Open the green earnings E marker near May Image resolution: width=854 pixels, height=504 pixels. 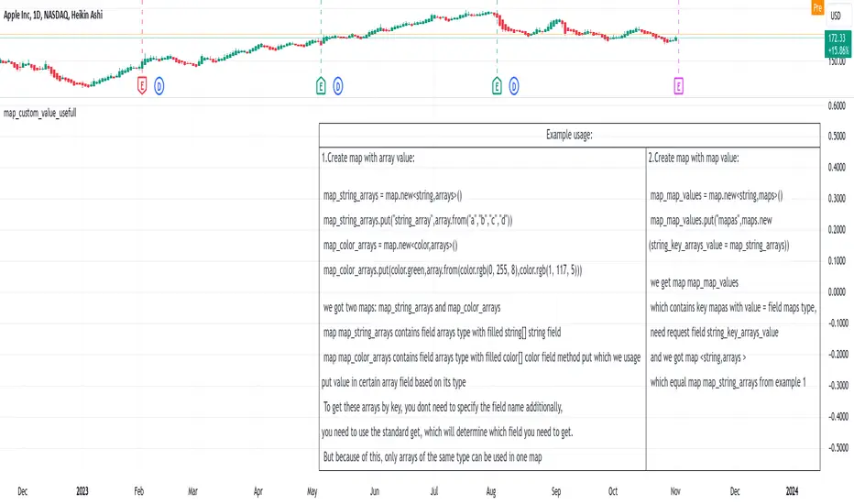pyautogui.click(x=321, y=86)
